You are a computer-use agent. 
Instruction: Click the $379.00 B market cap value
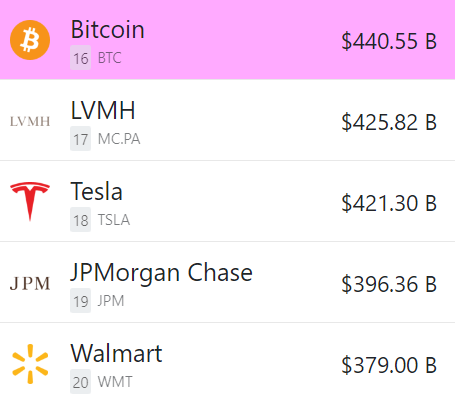[x=389, y=365]
